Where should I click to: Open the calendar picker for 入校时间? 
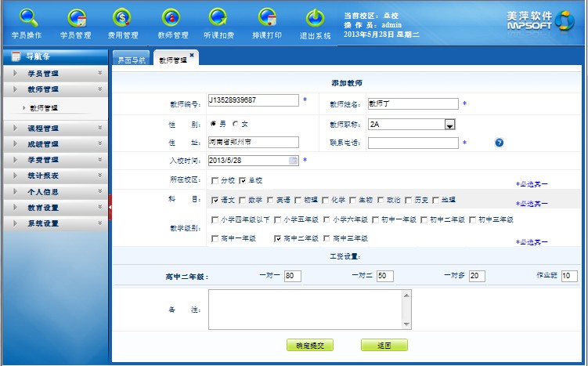click(294, 161)
